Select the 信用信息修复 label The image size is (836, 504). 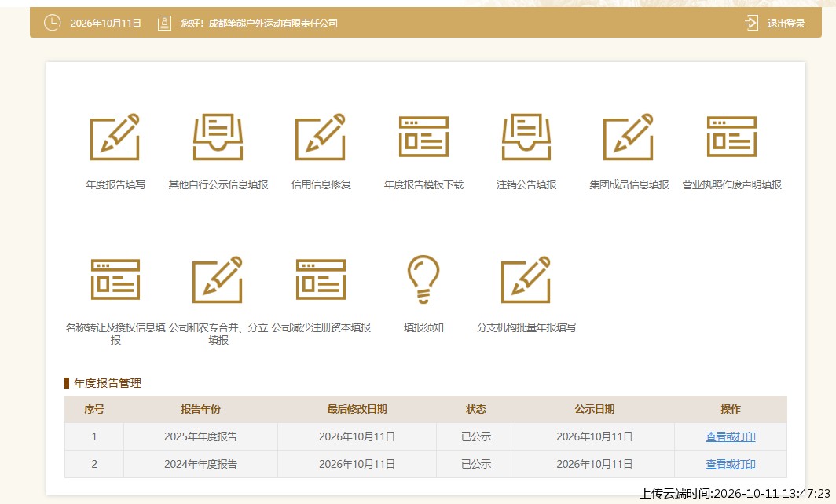[x=321, y=184]
